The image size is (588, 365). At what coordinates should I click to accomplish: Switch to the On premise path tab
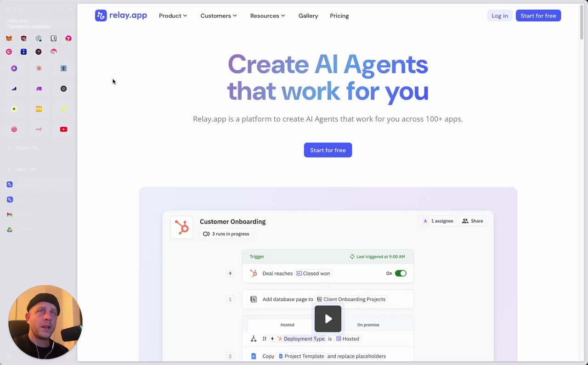368,325
